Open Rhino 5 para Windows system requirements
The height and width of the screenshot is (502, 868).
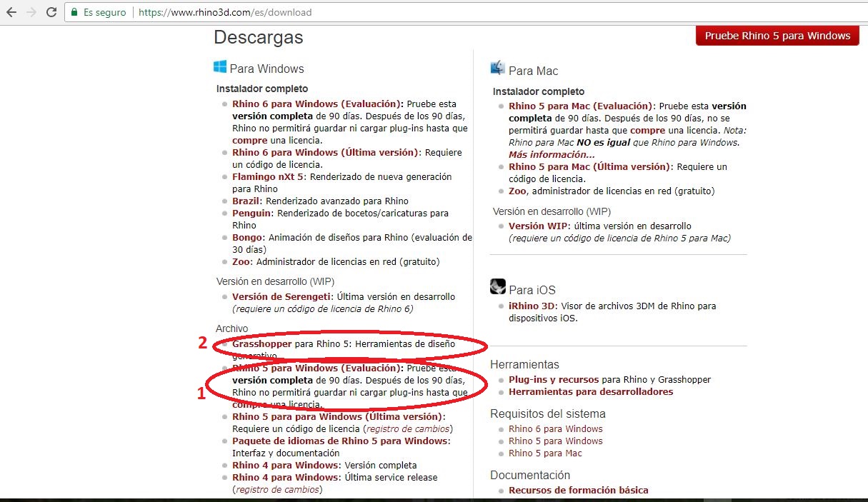(x=555, y=441)
